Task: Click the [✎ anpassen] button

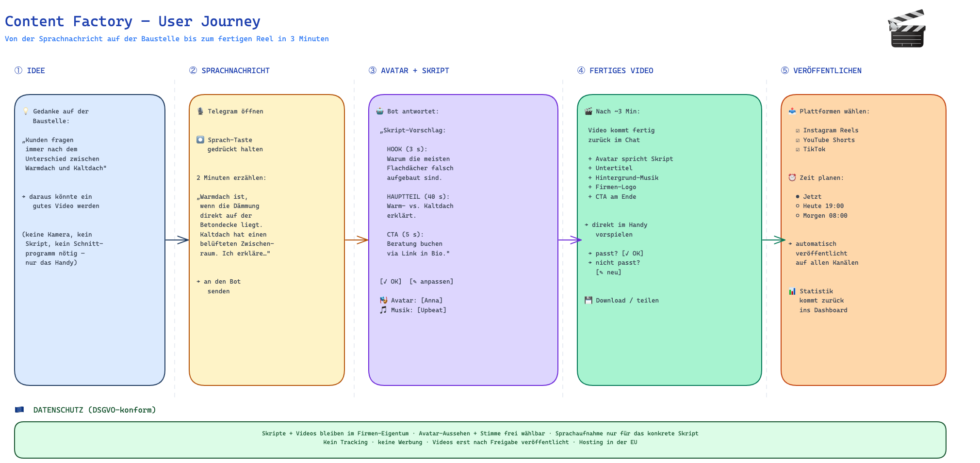Action: click(x=431, y=282)
